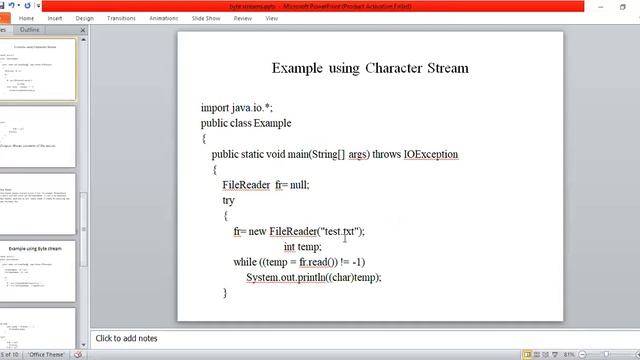Switch to Slide Sorter view icon

537,355
